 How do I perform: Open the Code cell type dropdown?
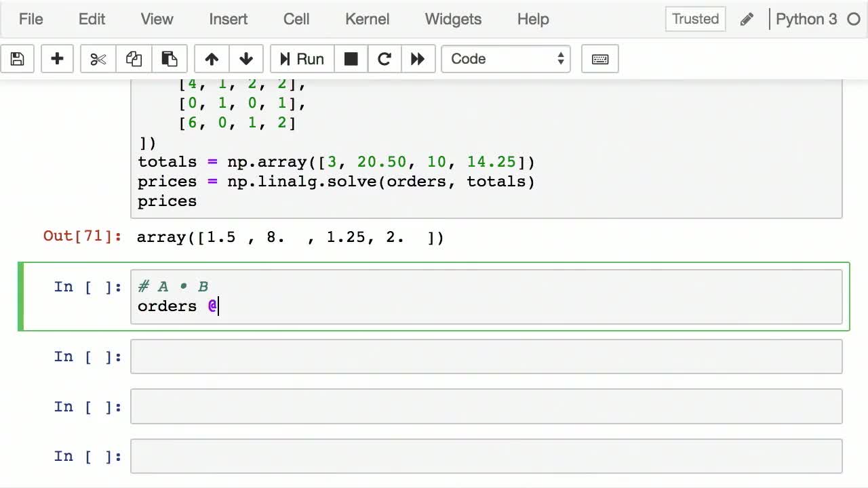coord(506,59)
